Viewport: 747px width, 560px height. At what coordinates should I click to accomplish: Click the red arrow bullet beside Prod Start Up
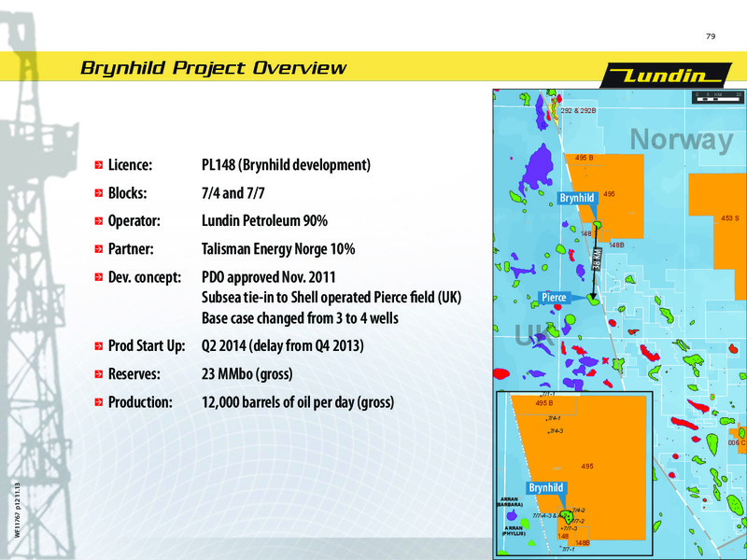(x=99, y=345)
